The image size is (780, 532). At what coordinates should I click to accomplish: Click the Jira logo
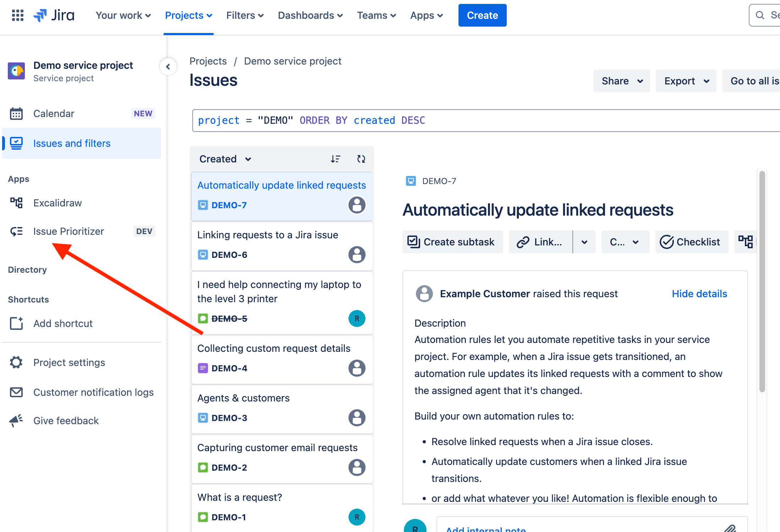click(x=54, y=15)
